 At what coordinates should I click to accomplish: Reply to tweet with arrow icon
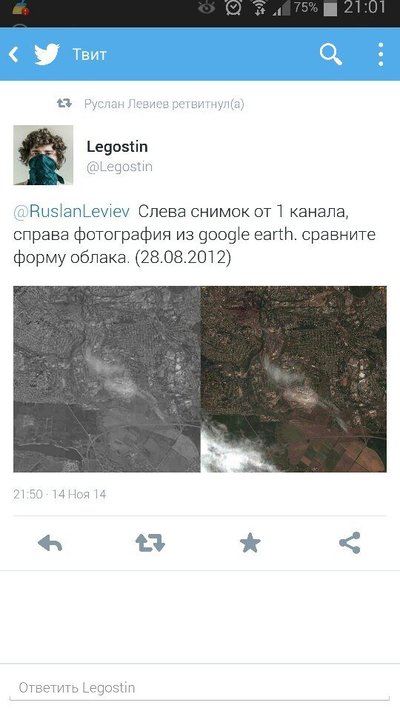[50, 543]
